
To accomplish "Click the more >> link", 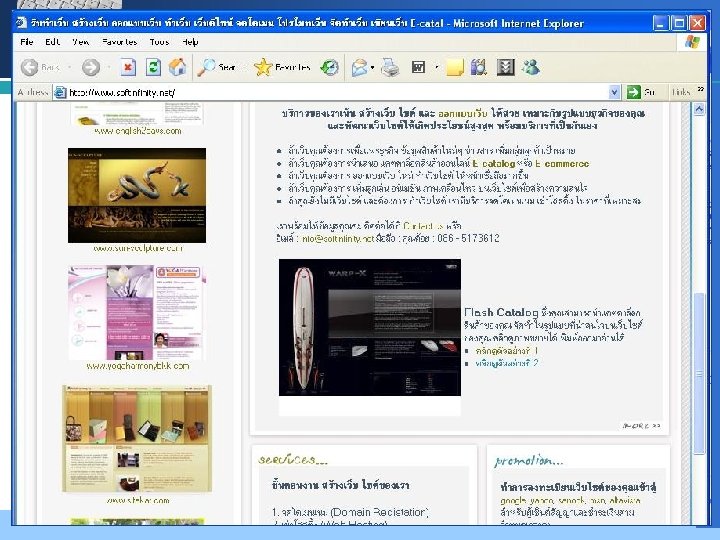I will tap(641, 426).
